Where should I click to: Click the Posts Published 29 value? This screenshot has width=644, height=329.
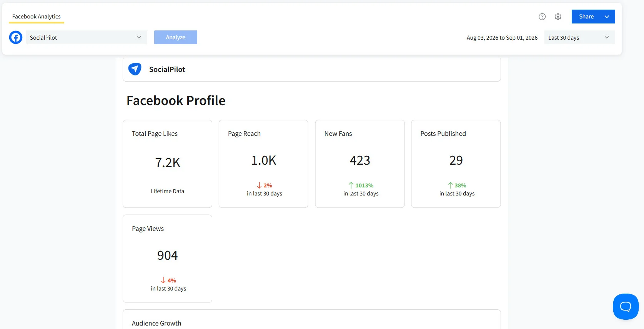click(456, 160)
